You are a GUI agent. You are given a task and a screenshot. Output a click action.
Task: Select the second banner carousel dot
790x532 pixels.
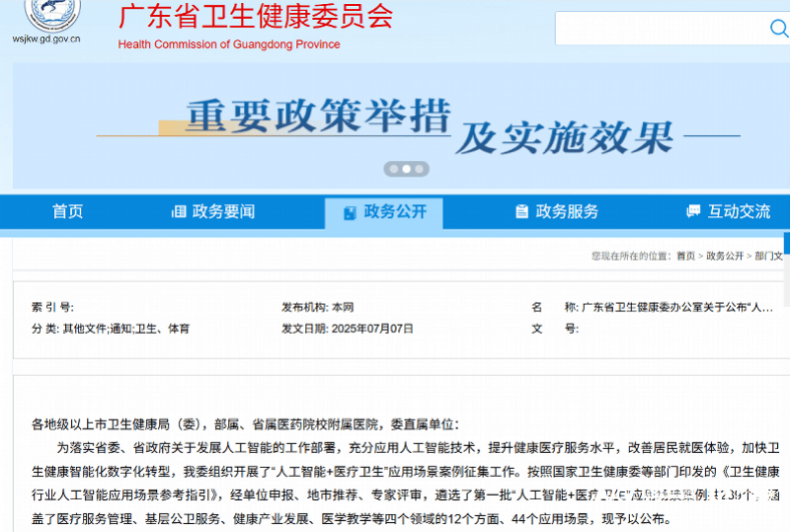(x=407, y=169)
